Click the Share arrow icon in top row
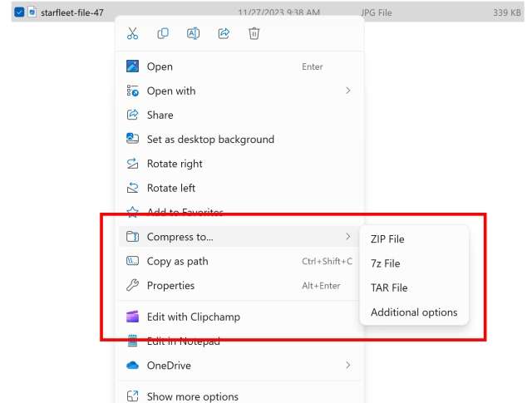This screenshot has height=403, width=532. 224,34
